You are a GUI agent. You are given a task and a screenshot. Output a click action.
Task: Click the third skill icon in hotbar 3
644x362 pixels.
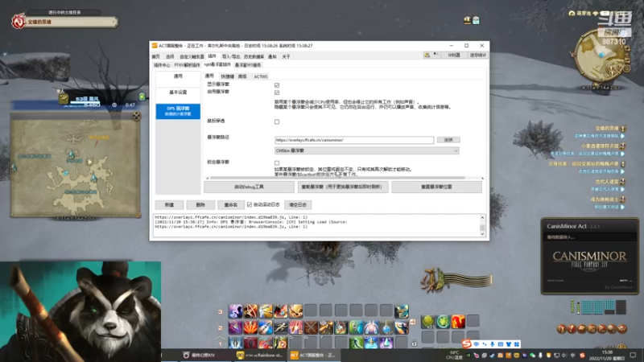(266, 311)
